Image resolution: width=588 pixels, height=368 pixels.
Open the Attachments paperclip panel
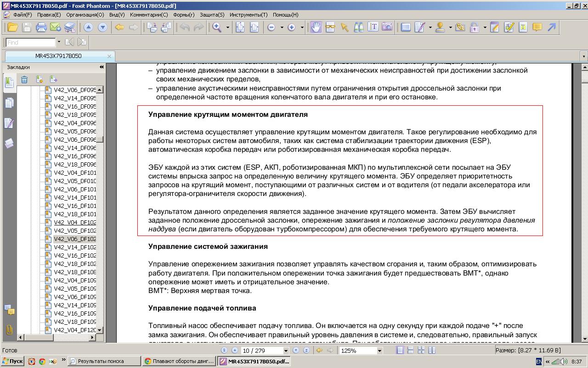(9, 330)
